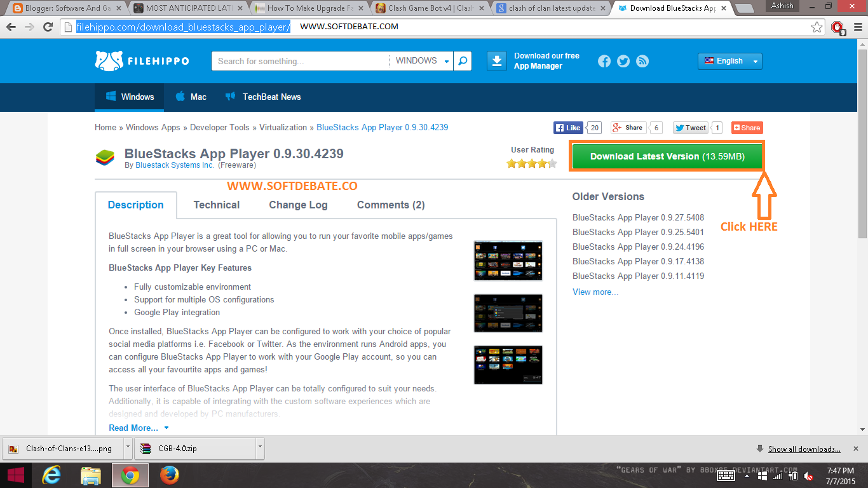Image resolution: width=868 pixels, height=488 pixels.
Task: Open File Explorer from taskbar
Action: coord(91,475)
